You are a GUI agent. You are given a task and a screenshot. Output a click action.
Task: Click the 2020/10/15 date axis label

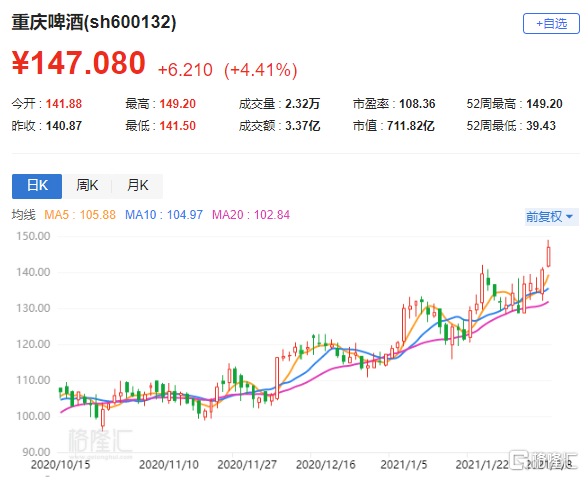click(60, 465)
